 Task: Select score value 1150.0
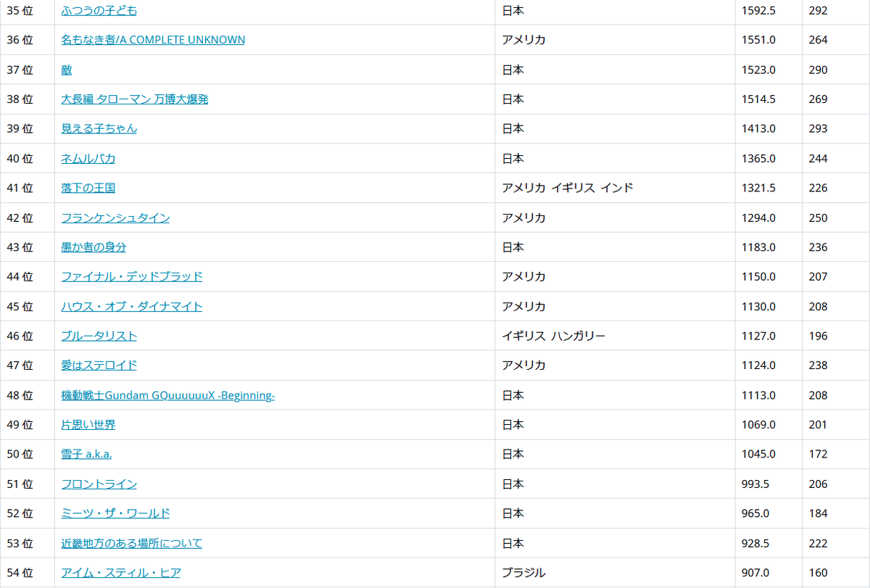click(758, 276)
